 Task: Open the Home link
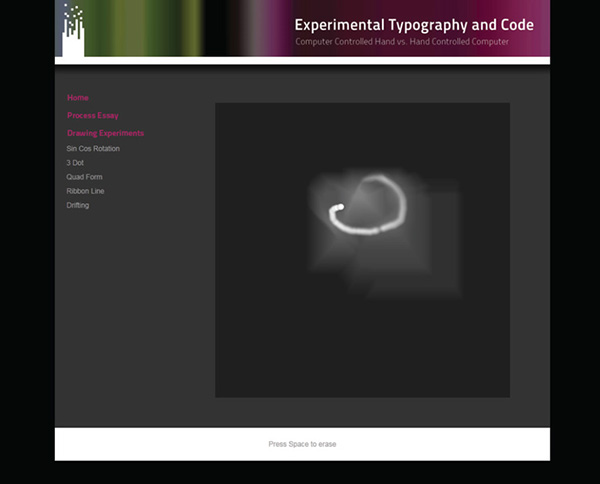(x=78, y=98)
